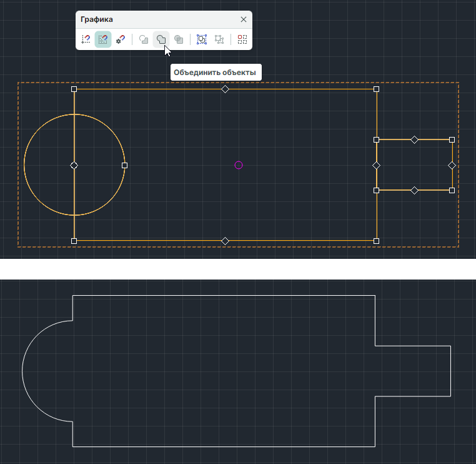
Task: Click bottom edge midpoint diamond of large rectangle
Action: (x=226, y=241)
